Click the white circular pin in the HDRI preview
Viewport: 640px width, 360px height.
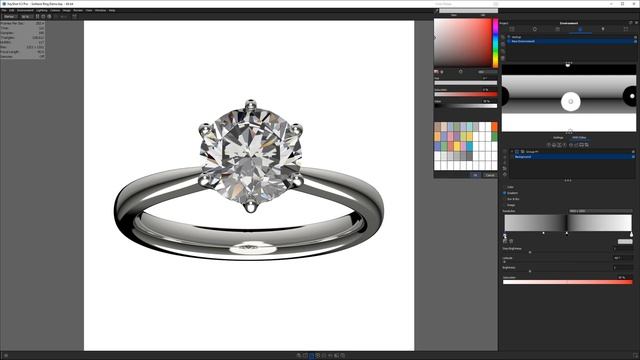point(571,101)
